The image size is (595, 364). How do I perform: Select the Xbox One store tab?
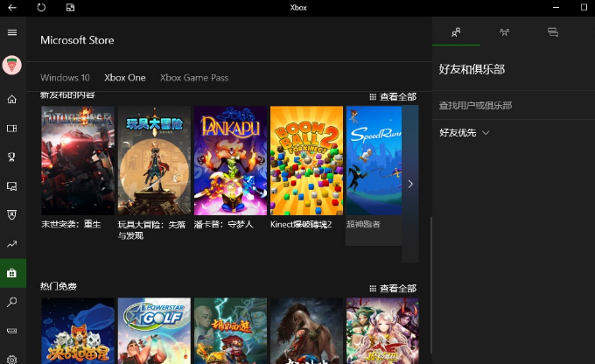(125, 77)
